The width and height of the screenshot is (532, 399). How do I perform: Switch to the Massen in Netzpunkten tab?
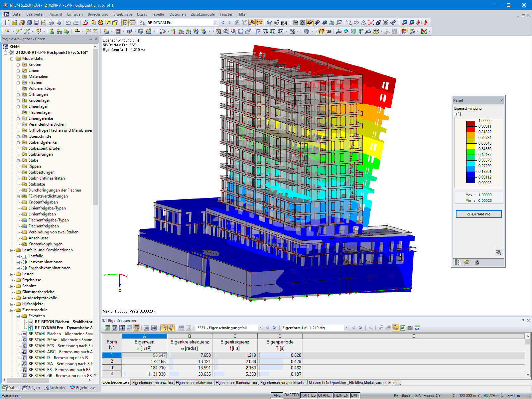pyautogui.click(x=328, y=382)
